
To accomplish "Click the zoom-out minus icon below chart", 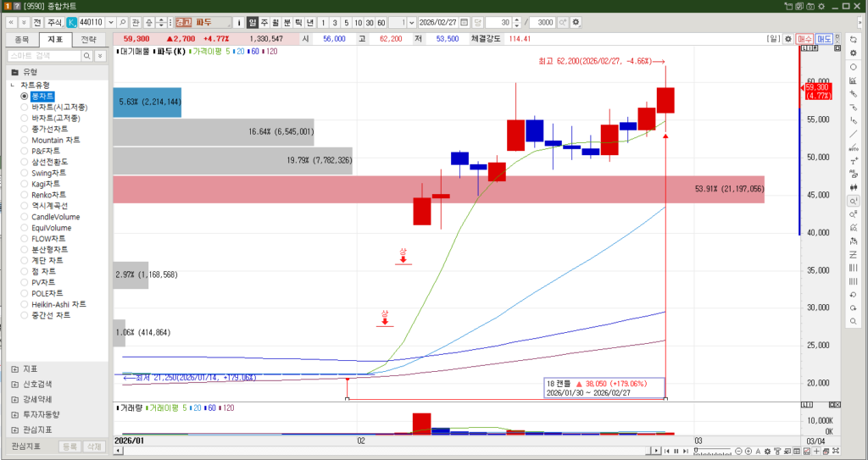I will (x=737, y=451).
